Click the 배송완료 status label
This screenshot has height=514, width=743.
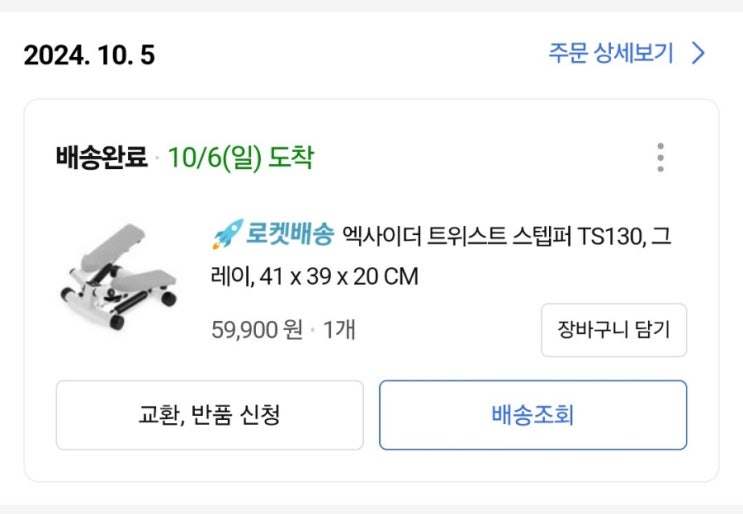tap(101, 158)
